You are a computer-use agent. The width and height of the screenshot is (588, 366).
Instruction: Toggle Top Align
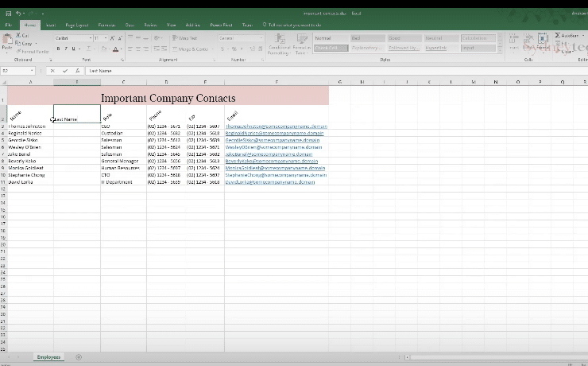[130, 38]
